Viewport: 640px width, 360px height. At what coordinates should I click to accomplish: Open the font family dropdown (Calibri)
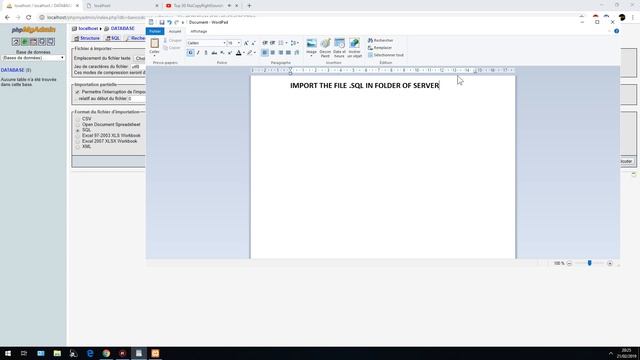pyautogui.click(x=224, y=43)
